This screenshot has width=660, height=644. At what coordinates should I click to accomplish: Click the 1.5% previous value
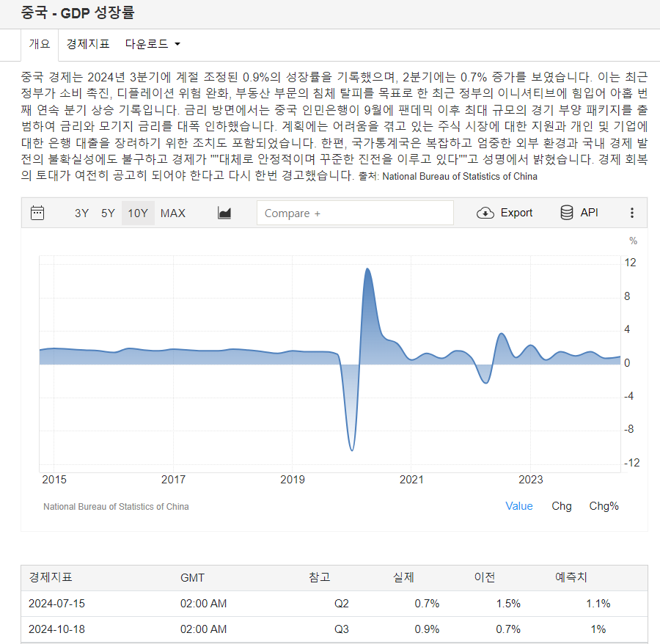(x=508, y=604)
